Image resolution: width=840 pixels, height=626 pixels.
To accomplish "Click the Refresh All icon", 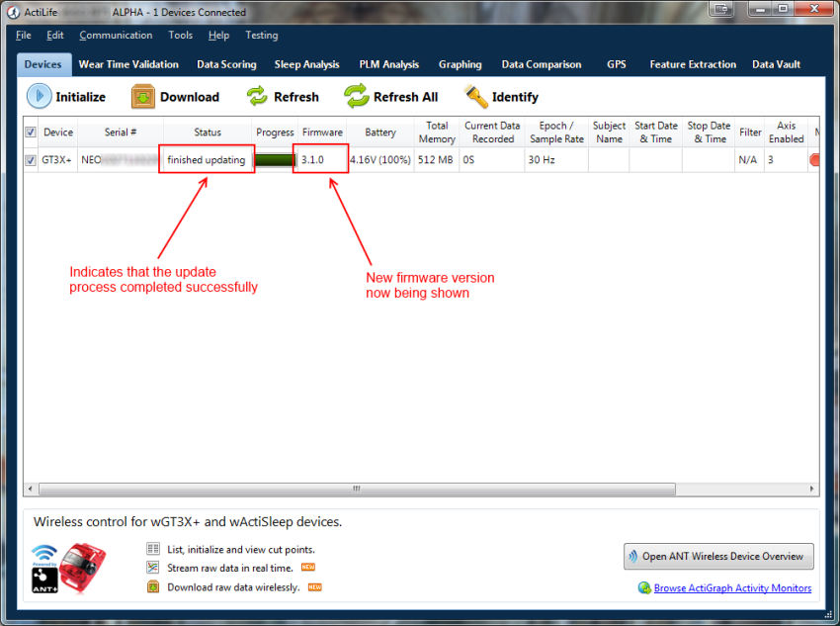I will coord(353,97).
